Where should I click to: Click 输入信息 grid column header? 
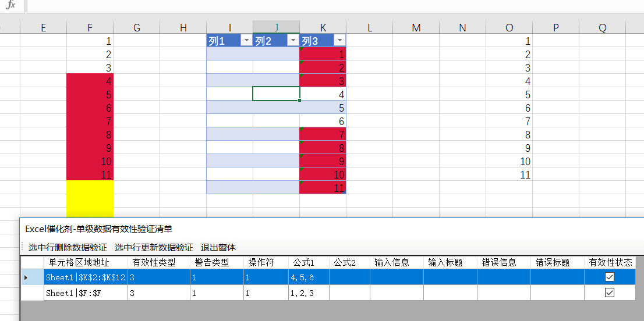(397, 262)
